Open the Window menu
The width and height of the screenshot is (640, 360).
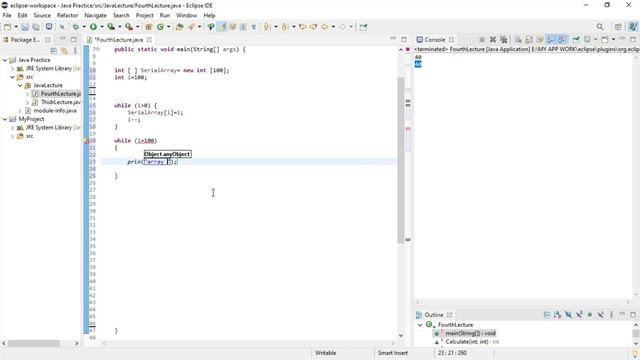point(187,15)
